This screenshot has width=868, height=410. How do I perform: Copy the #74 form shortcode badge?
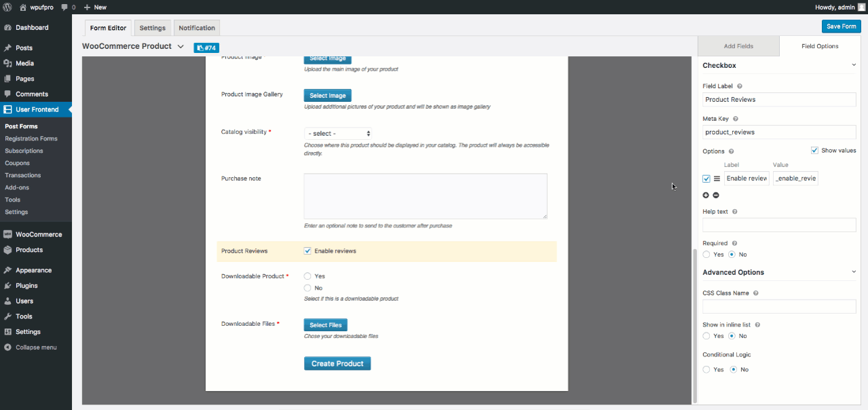[x=206, y=48]
